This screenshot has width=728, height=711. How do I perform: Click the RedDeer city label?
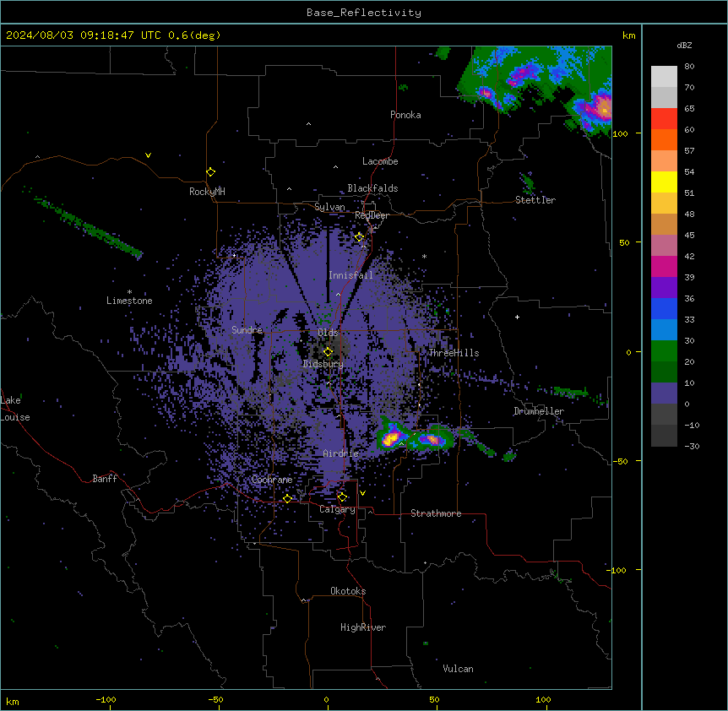point(372,215)
